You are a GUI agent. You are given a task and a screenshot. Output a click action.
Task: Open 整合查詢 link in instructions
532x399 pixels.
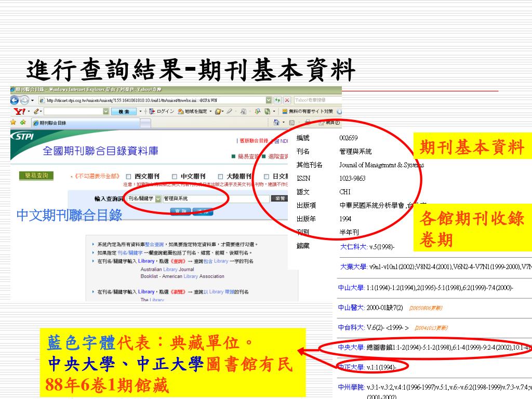[x=154, y=244]
